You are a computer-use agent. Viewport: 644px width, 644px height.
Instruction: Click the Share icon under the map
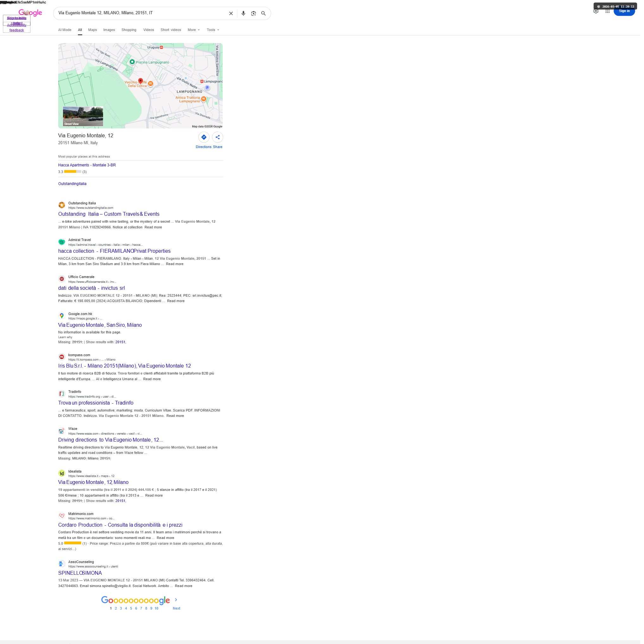(219, 138)
